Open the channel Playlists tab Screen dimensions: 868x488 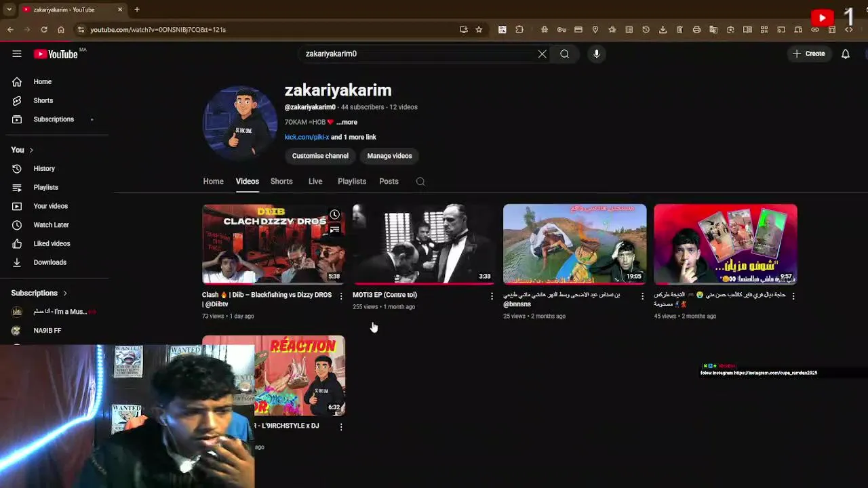352,182
